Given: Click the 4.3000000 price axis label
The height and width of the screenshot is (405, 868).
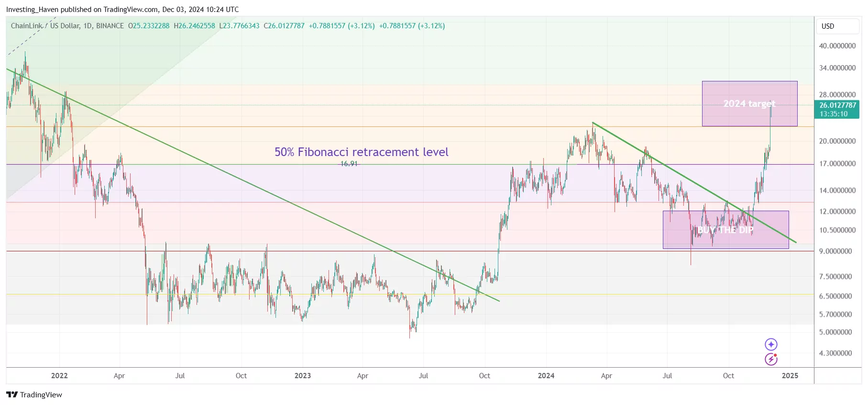Looking at the screenshot, I should pyautogui.click(x=835, y=353).
